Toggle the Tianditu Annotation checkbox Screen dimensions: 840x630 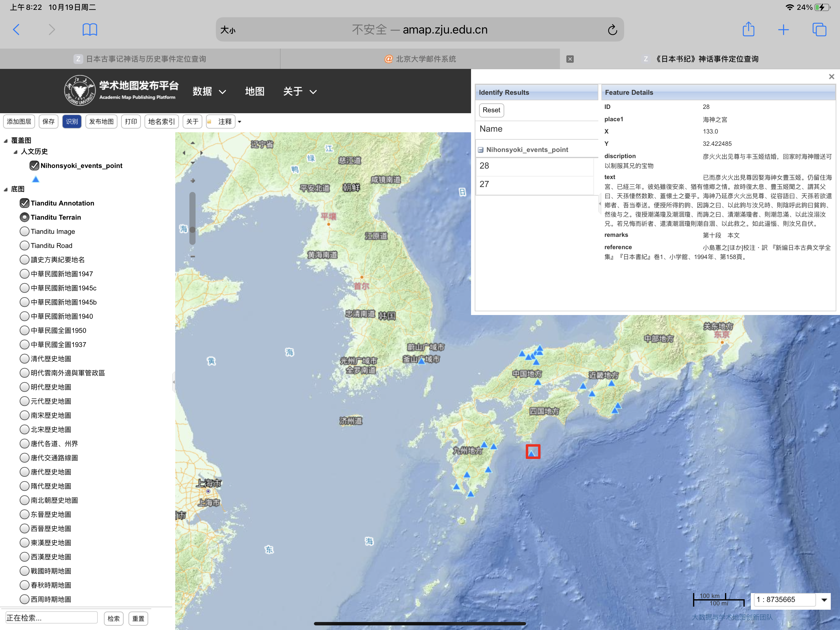pos(25,203)
